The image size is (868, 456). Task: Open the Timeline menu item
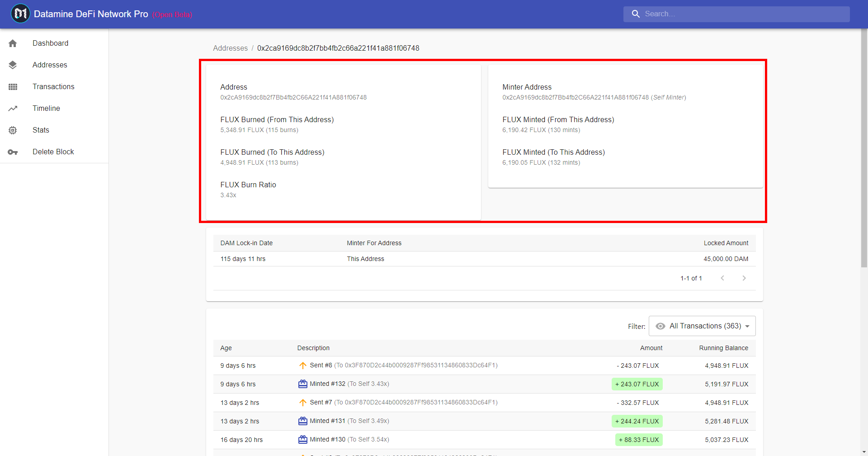(x=54, y=109)
